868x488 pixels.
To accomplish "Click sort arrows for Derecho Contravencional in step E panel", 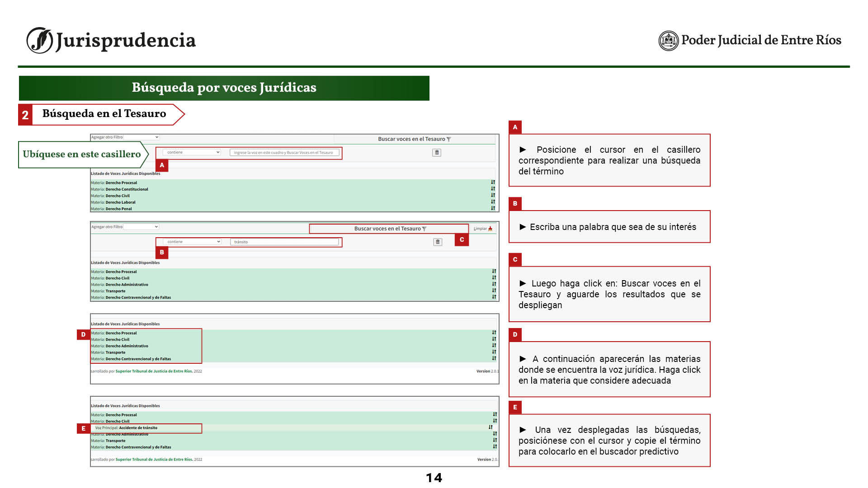I will click(495, 446).
